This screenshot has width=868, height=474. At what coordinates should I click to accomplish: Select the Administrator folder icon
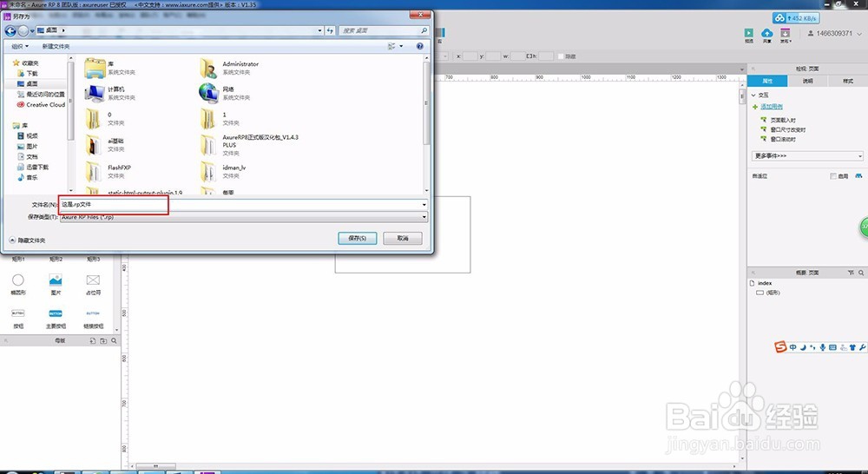click(x=208, y=68)
